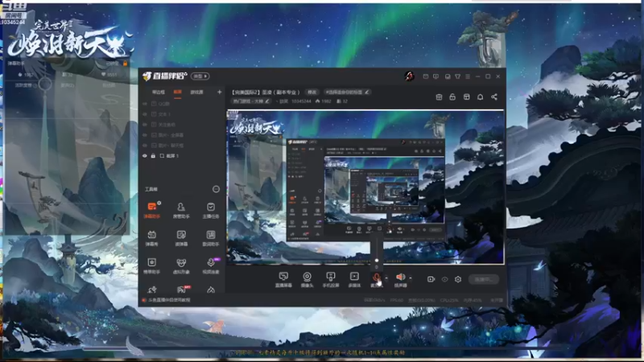Unlock the 截屏 1 layer padlock
The image size is (644, 362).
[153, 156]
